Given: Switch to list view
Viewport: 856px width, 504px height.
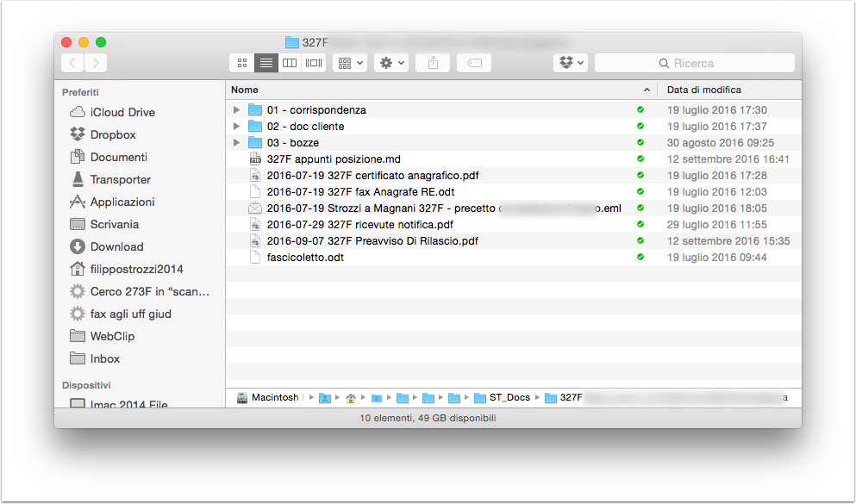Looking at the screenshot, I should click(x=266, y=63).
